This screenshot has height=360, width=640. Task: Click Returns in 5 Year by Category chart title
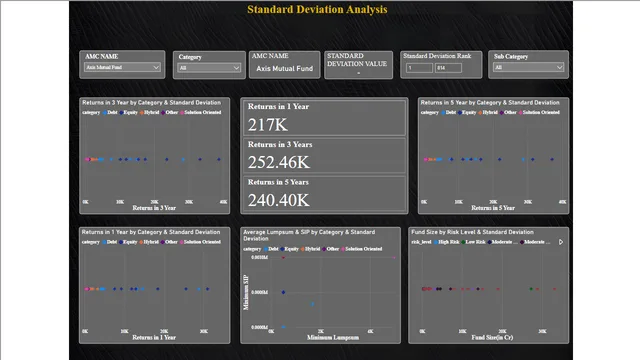tap(490, 102)
